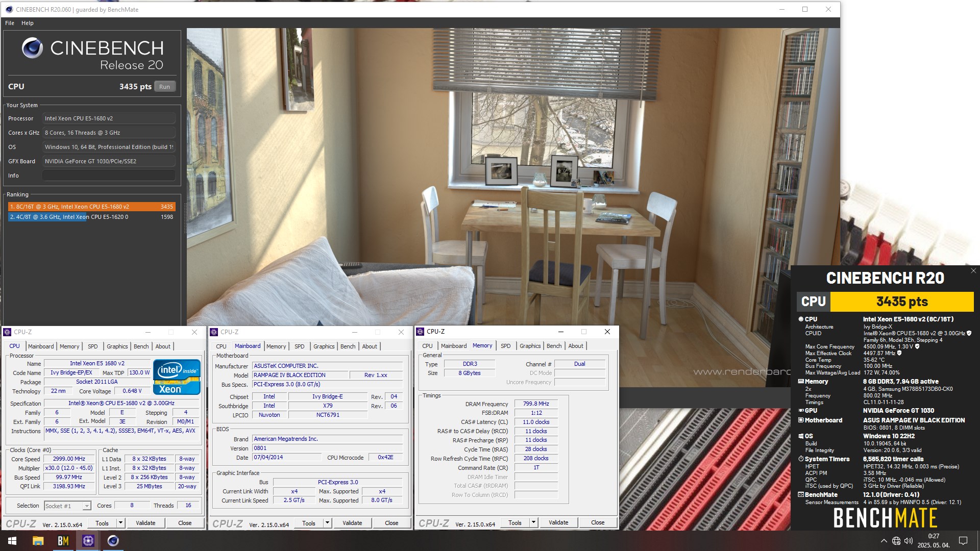Screen dimensions: 980x551
Task: Switch to Memory tab in first CPU-Z
Action: point(69,346)
